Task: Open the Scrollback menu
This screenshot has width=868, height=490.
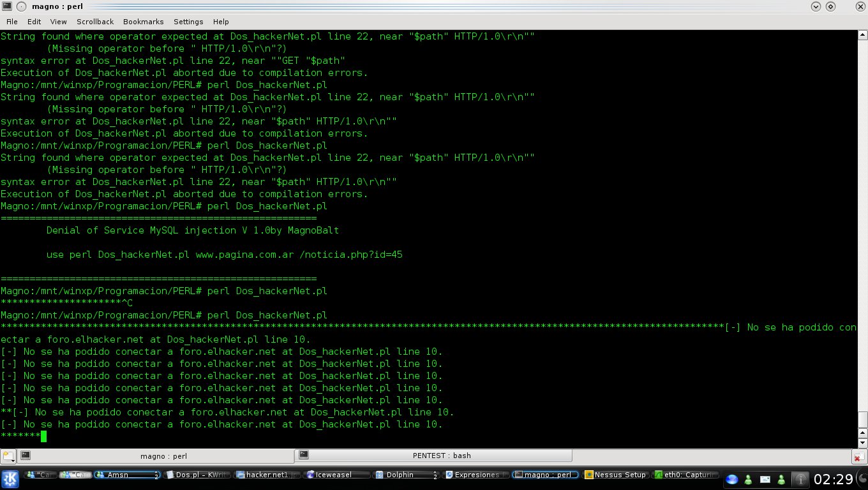Action: pos(94,22)
